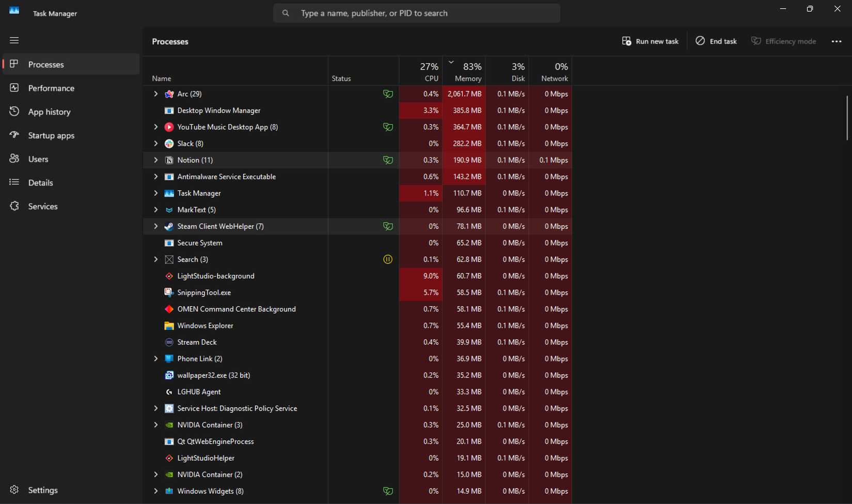Open the App history section
The image size is (852, 504).
[x=49, y=111]
